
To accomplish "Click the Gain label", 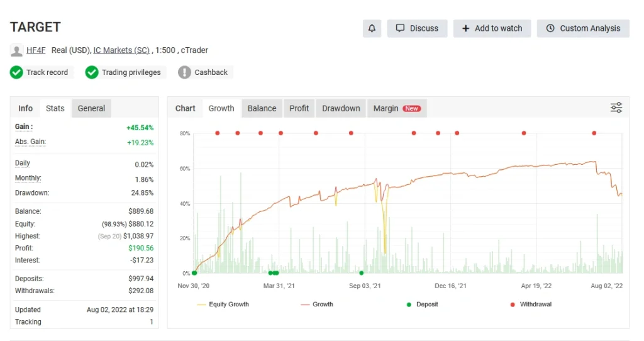I will click(24, 127).
